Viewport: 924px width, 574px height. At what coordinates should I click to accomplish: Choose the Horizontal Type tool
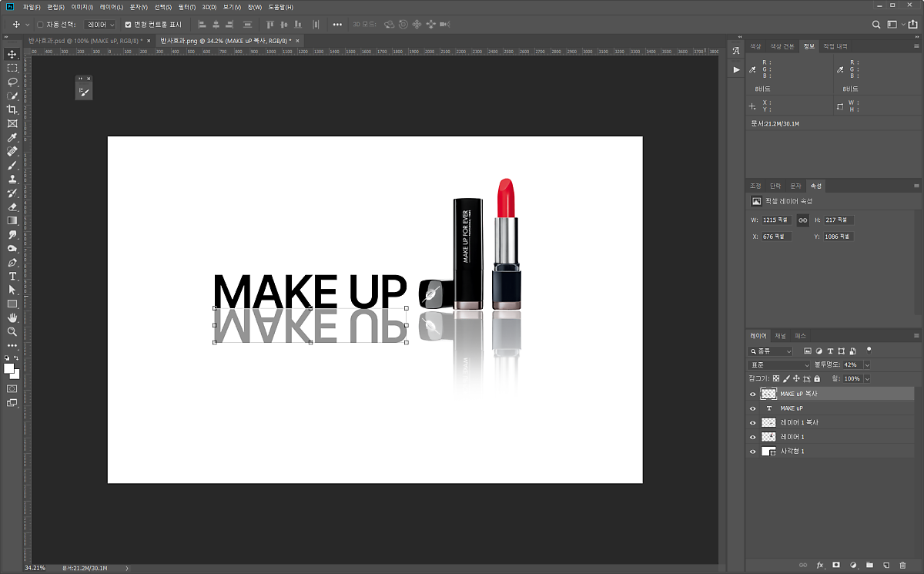click(12, 276)
